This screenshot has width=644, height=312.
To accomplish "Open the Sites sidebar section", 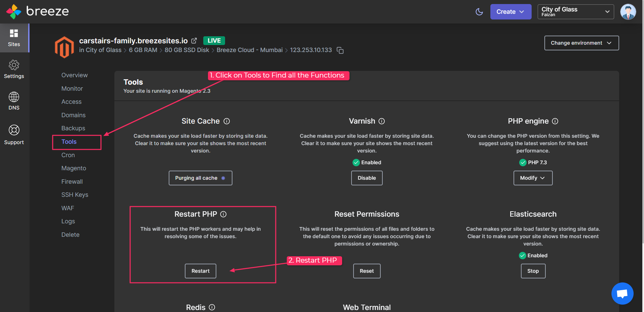I will click(x=14, y=38).
